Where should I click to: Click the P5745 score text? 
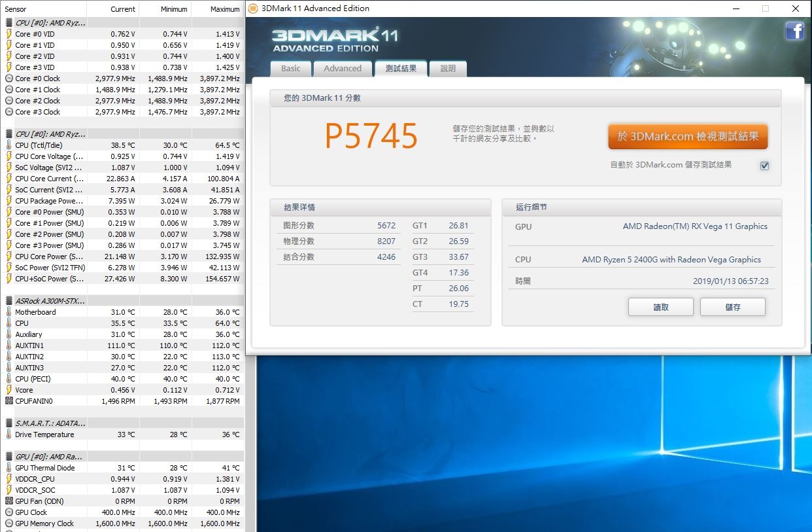click(371, 136)
